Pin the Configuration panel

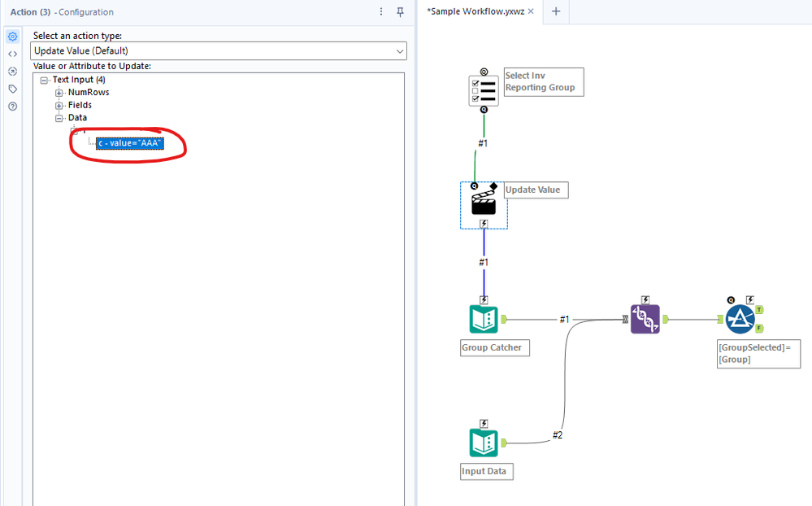tap(400, 11)
